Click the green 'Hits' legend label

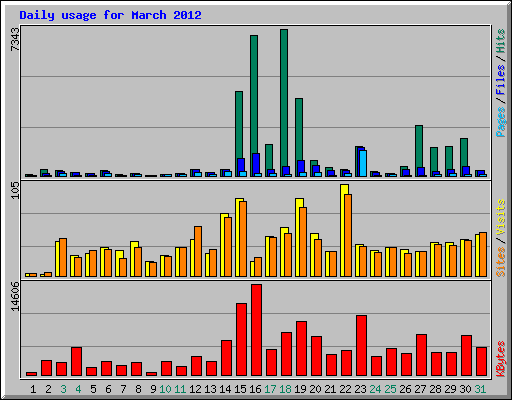point(500,41)
